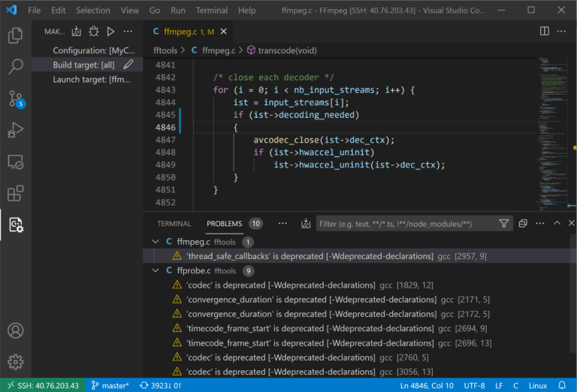Change the UTF-8 file encoding
Image resolution: width=577 pixels, height=392 pixels.
coord(474,385)
